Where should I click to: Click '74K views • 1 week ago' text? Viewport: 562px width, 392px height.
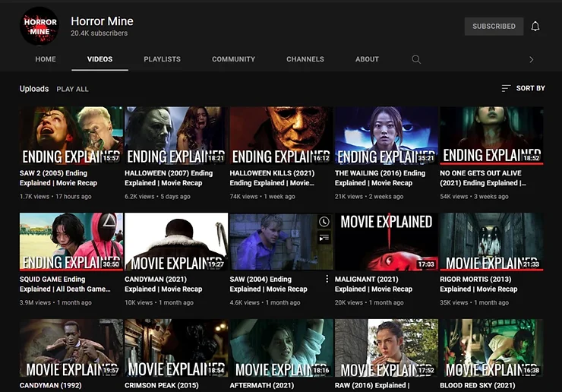(262, 197)
